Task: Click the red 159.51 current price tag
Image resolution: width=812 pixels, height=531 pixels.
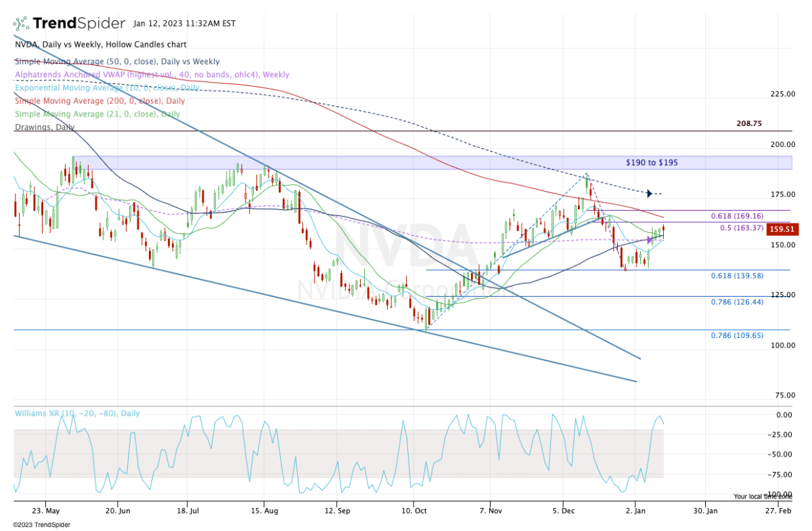Action: coord(783,230)
